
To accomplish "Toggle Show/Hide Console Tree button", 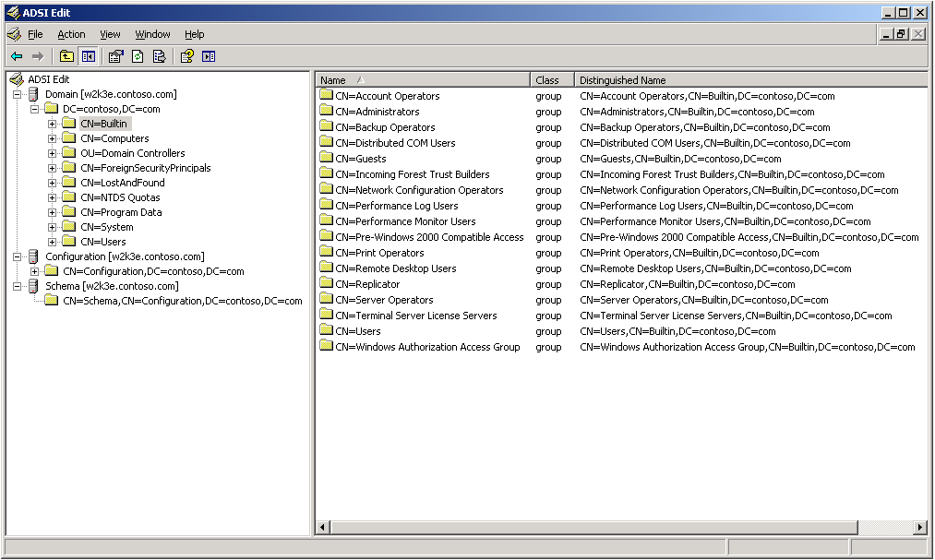I will [88, 56].
